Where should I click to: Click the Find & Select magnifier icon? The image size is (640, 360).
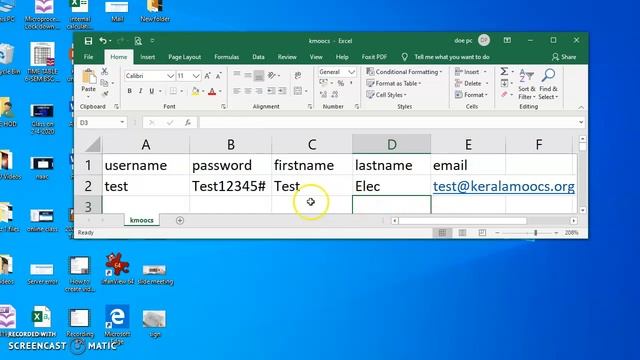[x=548, y=76]
